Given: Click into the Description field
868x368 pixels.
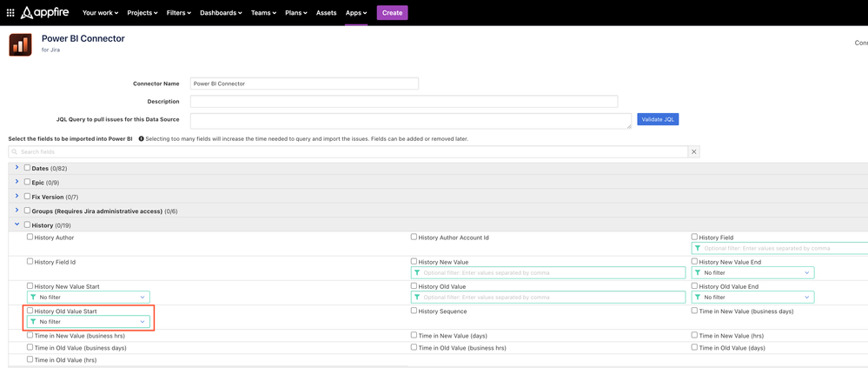Looking at the screenshot, I should [404, 102].
